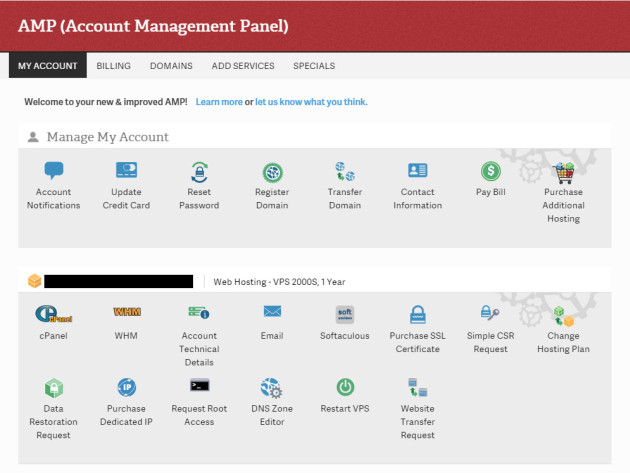
Task: Open the SPECIALS tab
Action: pyautogui.click(x=314, y=66)
